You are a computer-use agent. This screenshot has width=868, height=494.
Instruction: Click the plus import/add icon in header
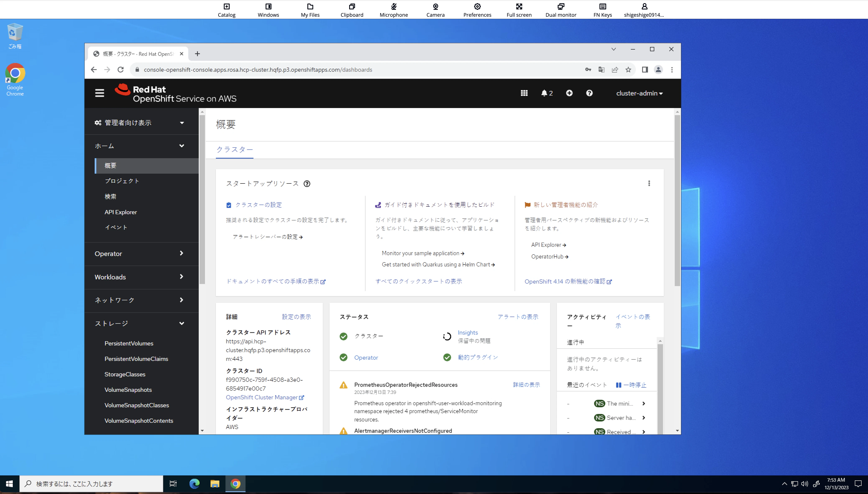[x=569, y=93]
